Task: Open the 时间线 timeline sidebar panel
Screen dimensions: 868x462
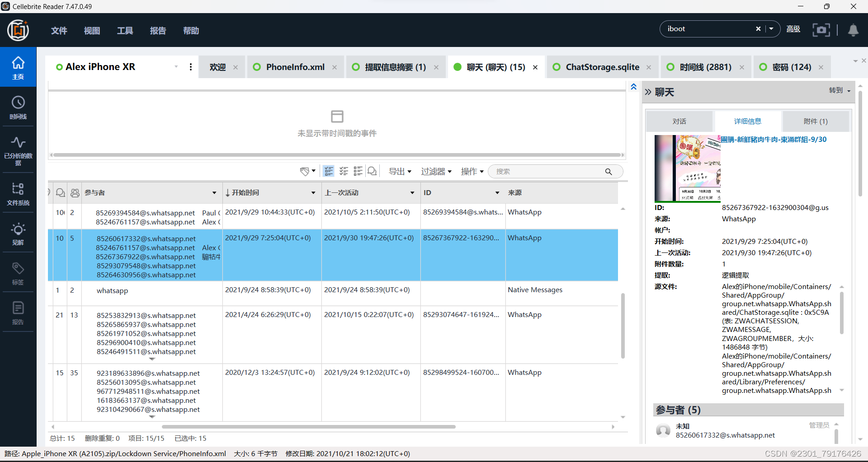Action: (x=18, y=107)
